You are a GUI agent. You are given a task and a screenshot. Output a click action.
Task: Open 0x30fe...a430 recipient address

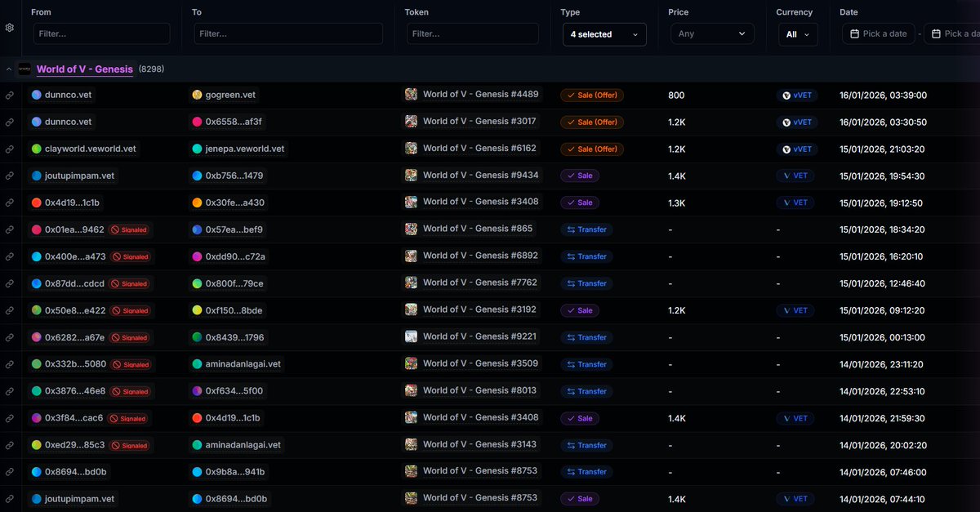tap(235, 203)
